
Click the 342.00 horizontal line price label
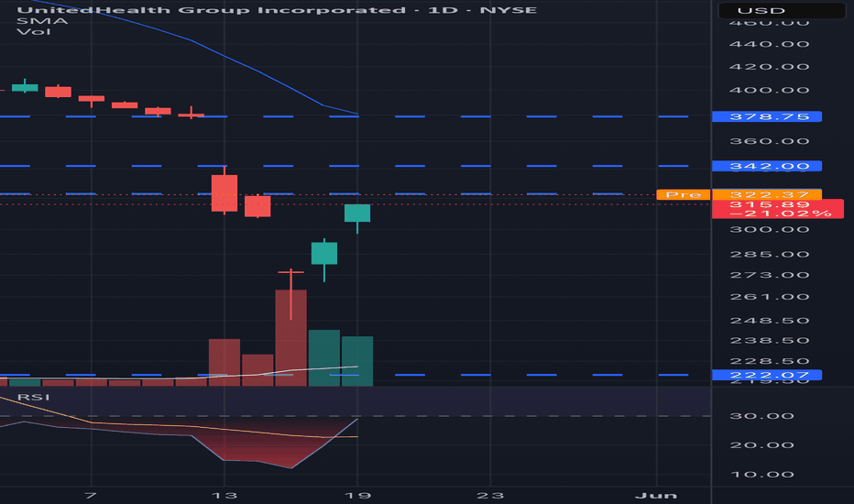[x=767, y=166]
